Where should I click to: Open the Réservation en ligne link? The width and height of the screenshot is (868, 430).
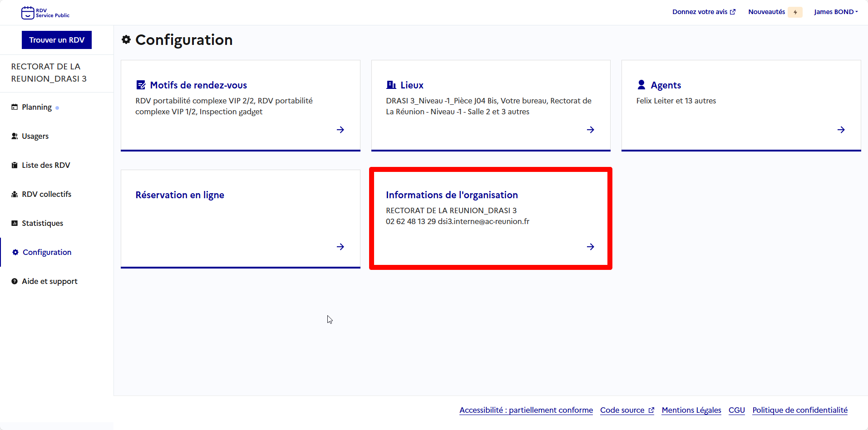click(x=180, y=195)
